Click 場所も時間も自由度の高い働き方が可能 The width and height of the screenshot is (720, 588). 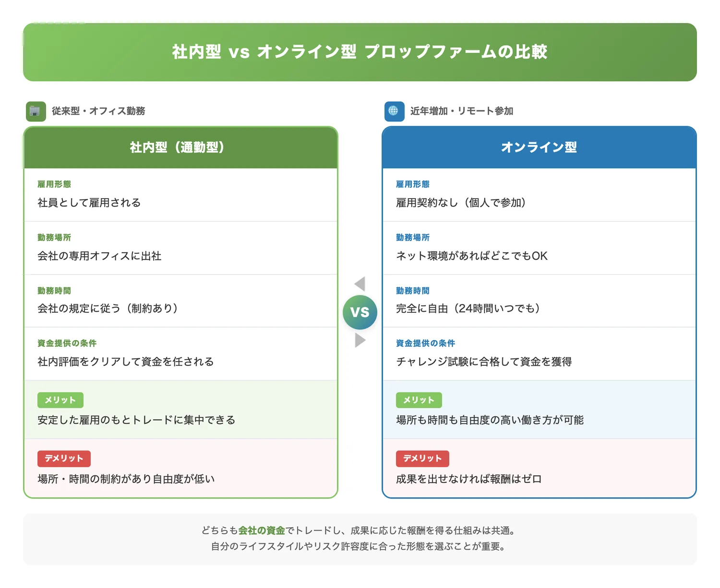tap(490, 420)
